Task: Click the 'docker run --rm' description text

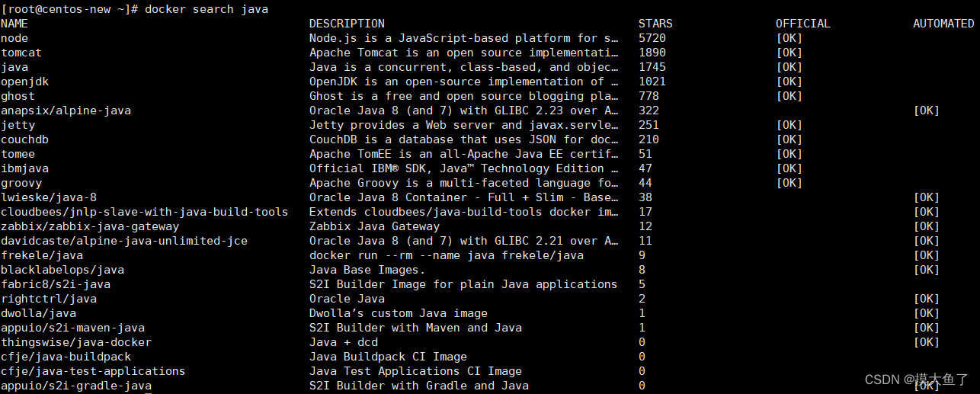Action: (447, 255)
